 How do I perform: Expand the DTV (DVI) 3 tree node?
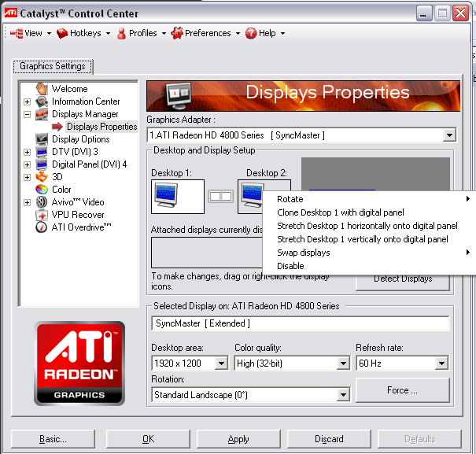[27, 152]
